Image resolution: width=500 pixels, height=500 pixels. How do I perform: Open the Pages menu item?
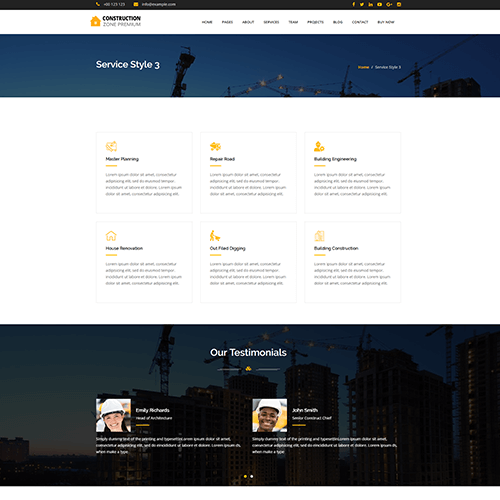click(x=227, y=22)
